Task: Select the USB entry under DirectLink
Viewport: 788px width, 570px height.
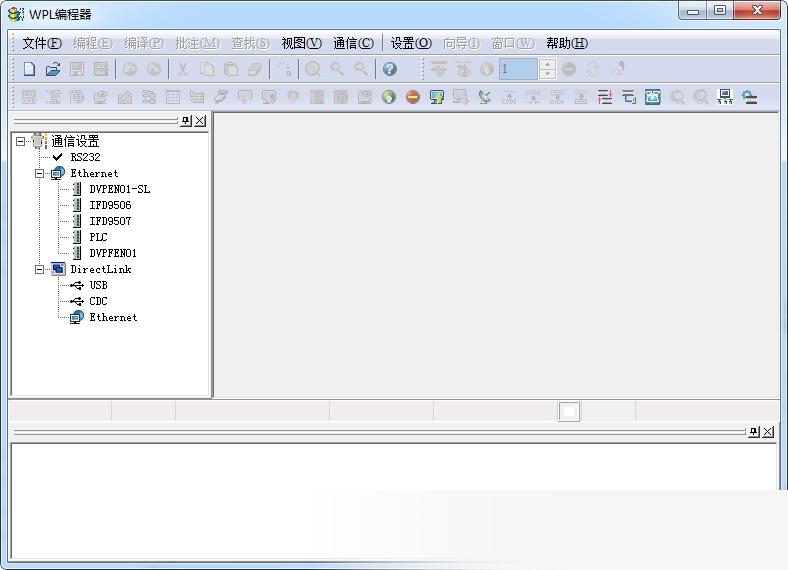Action: pos(98,285)
